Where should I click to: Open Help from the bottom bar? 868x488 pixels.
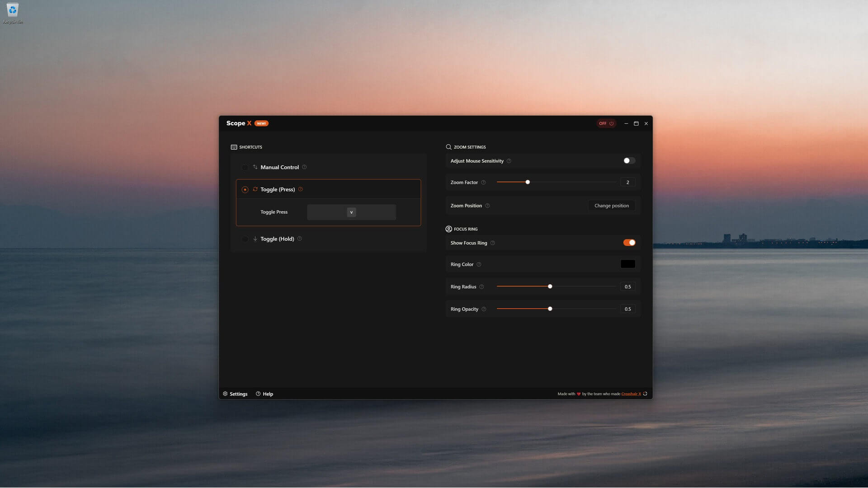(264, 394)
